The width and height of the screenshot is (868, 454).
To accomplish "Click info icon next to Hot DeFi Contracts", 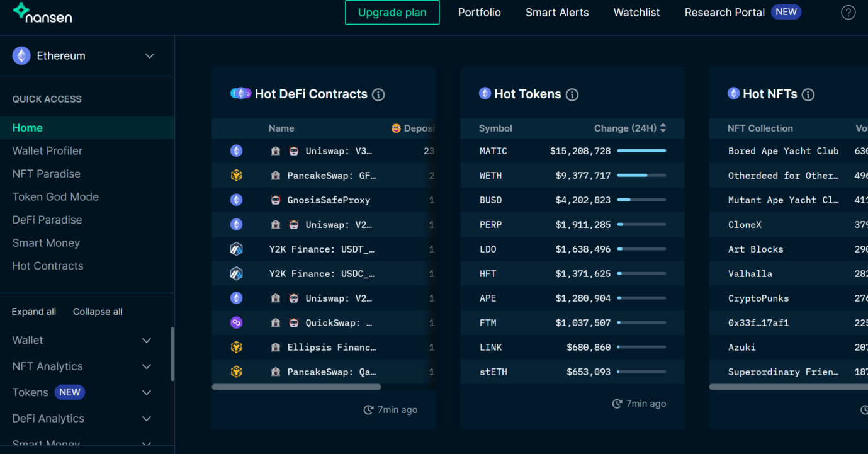I will pos(378,94).
